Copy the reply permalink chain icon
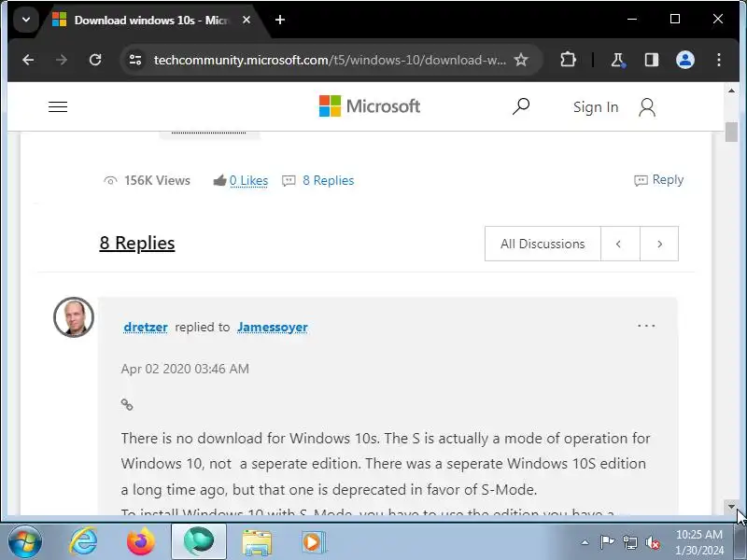The width and height of the screenshot is (747, 560). click(127, 405)
